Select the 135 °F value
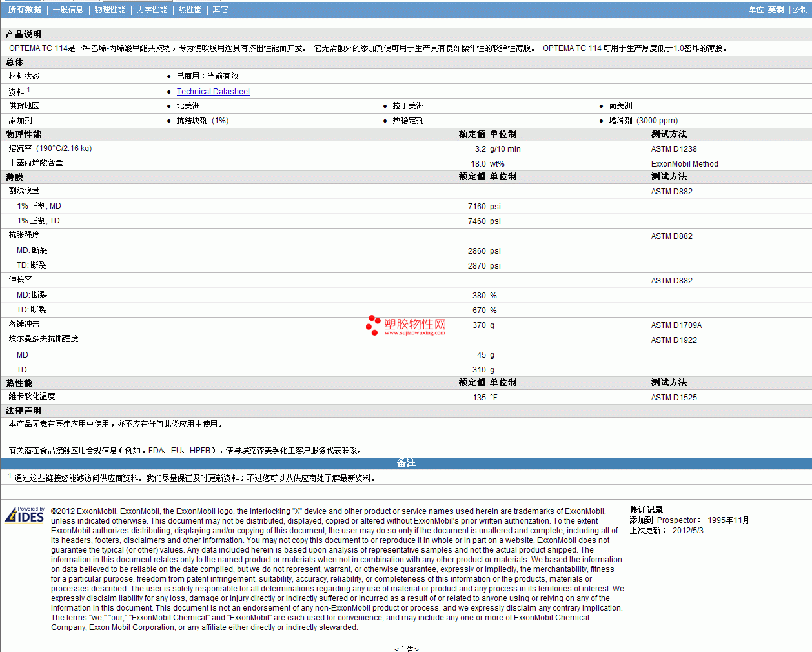 485,398
